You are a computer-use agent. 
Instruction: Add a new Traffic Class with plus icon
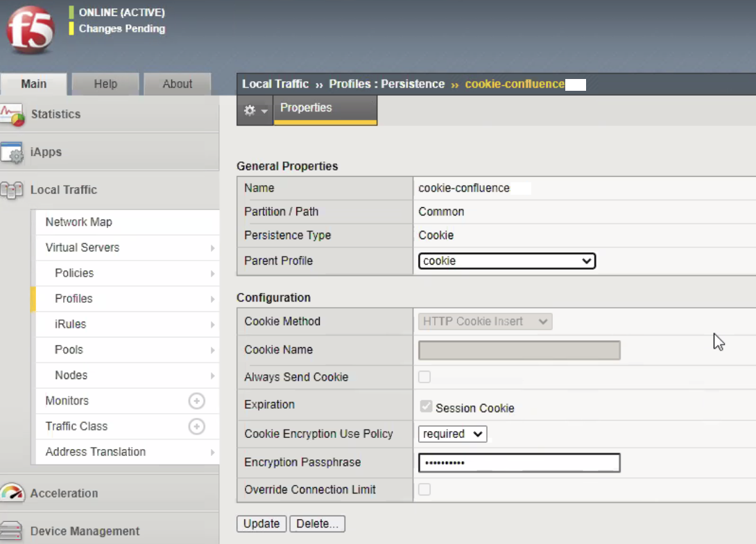coord(197,426)
